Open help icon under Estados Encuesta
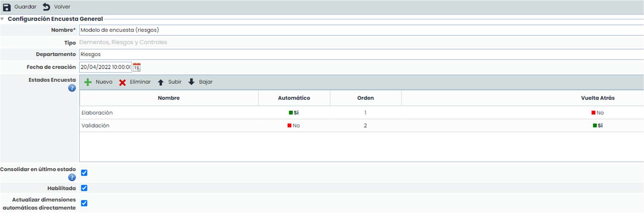644x213 pixels. 72,88
